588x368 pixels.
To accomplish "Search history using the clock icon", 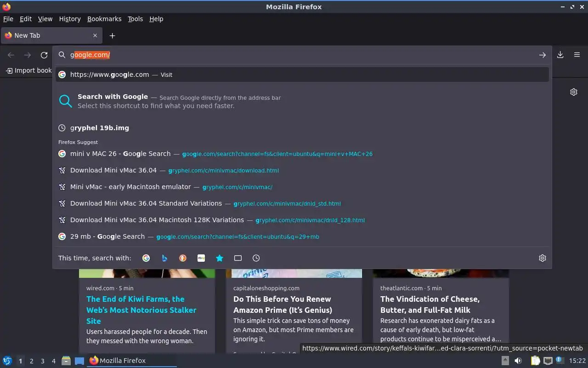I will pyautogui.click(x=256, y=258).
